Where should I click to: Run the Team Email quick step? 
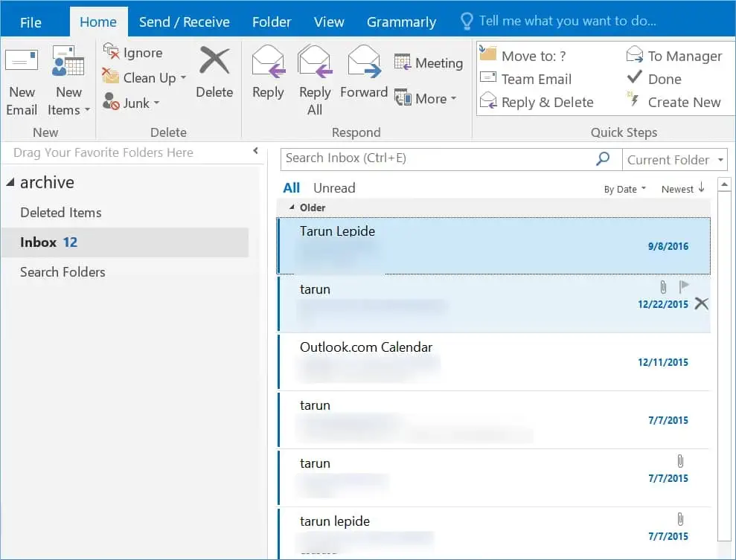tap(525, 79)
